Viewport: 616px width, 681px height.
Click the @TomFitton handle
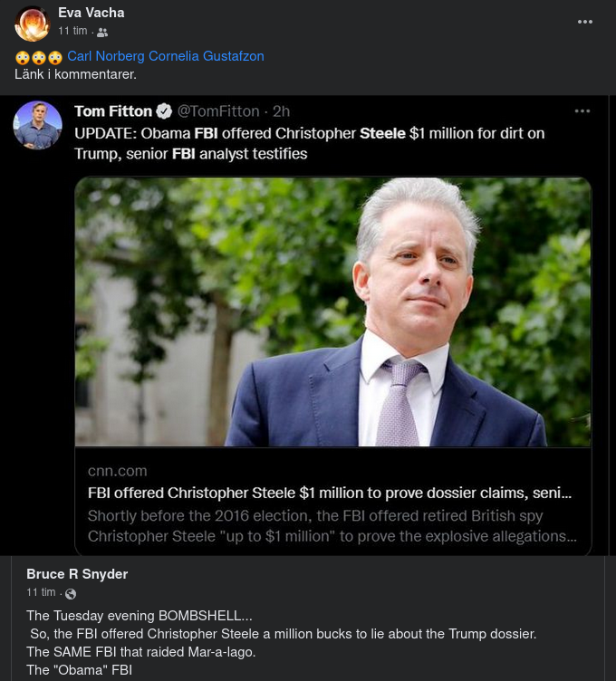point(217,111)
